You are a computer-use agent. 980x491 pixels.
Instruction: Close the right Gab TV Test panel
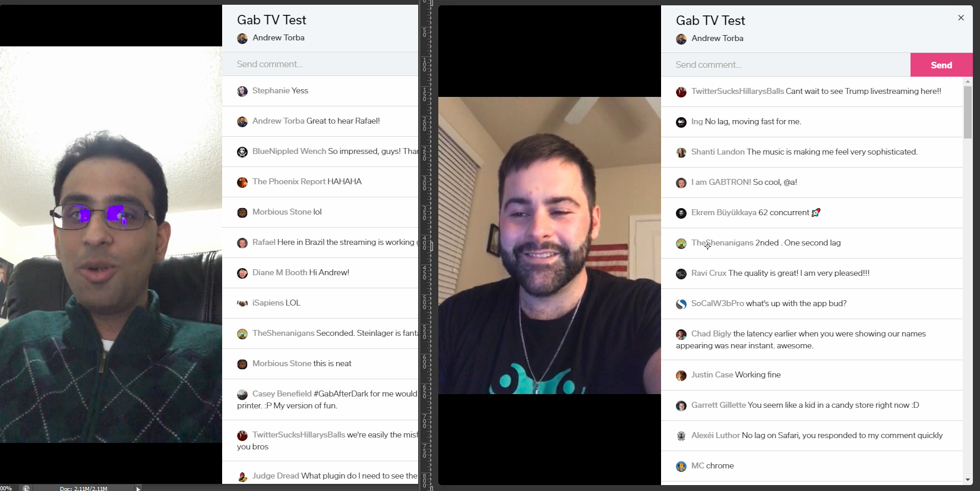click(x=961, y=18)
